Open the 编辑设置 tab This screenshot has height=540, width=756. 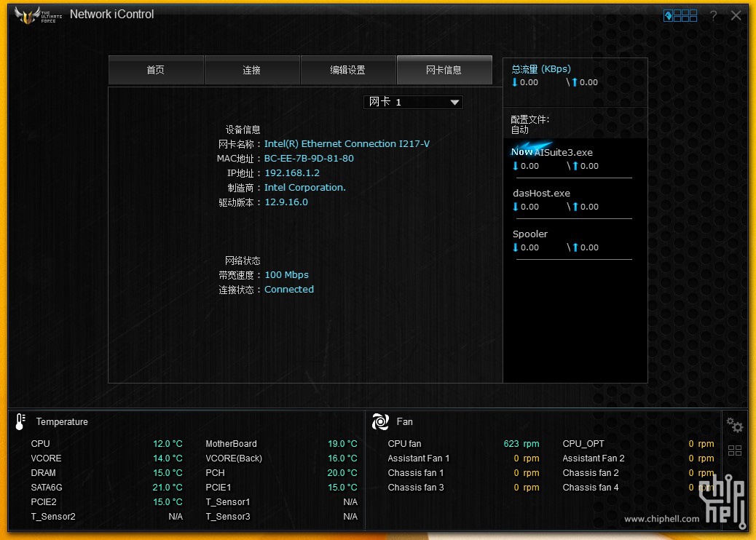click(348, 71)
